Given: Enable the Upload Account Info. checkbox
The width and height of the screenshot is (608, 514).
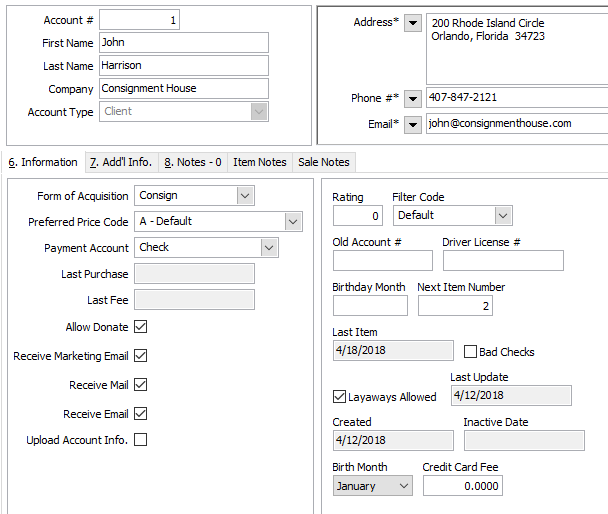Looking at the screenshot, I should [x=140, y=440].
